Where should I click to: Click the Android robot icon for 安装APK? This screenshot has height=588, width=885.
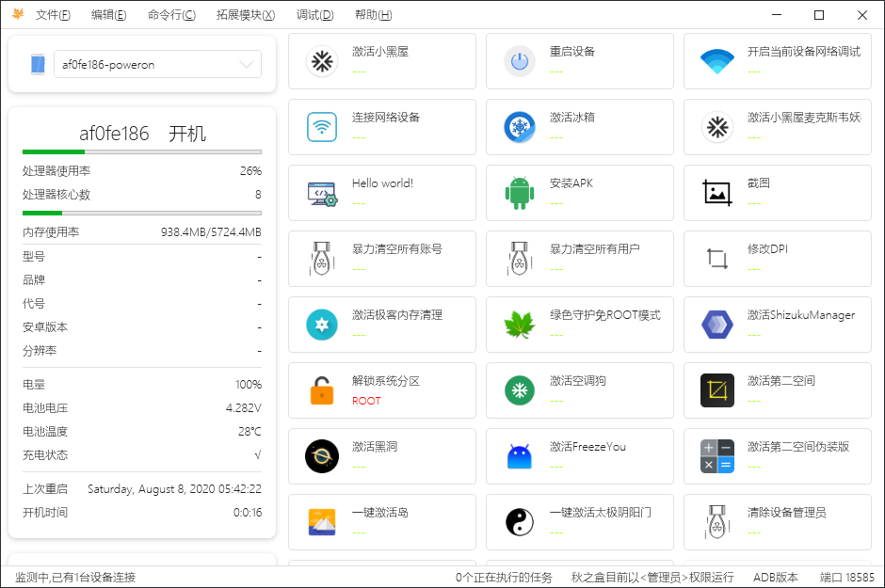pyautogui.click(x=519, y=193)
